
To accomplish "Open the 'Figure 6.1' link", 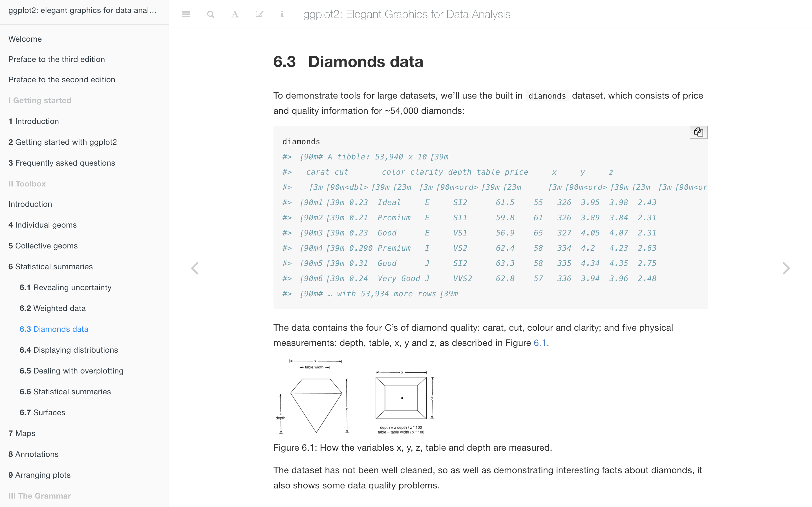I will (540, 343).
